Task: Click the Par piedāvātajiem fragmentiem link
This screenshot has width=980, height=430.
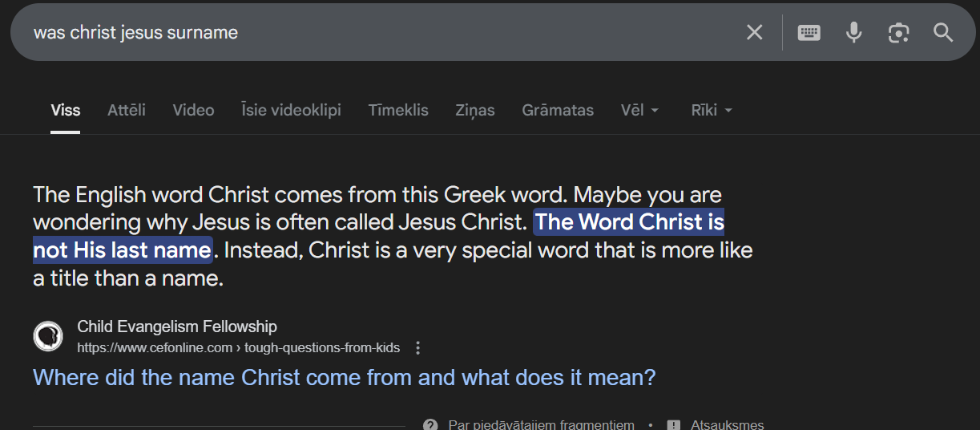Action: pos(541,424)
